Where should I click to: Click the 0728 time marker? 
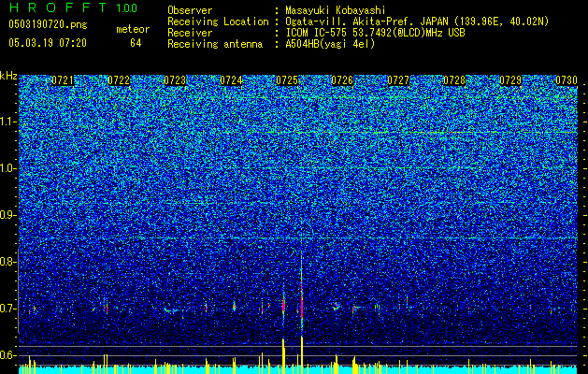[454, 80]
